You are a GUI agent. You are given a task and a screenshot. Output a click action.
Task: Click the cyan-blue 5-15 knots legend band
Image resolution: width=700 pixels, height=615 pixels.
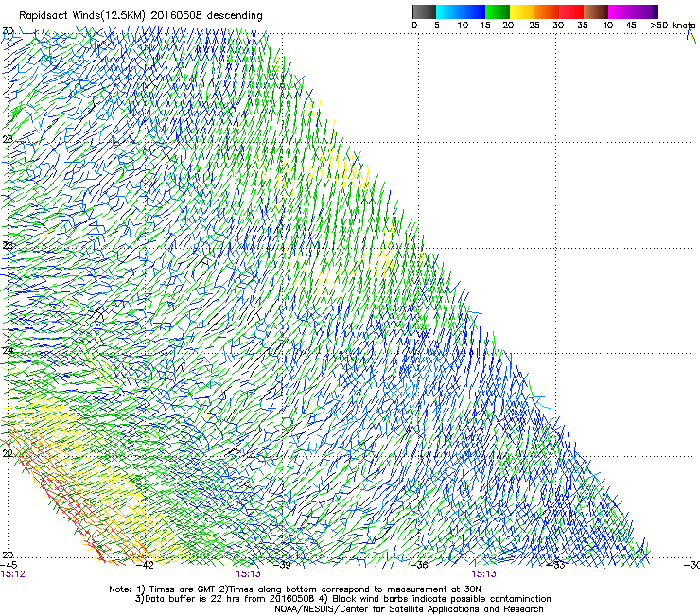pos(461,11)
